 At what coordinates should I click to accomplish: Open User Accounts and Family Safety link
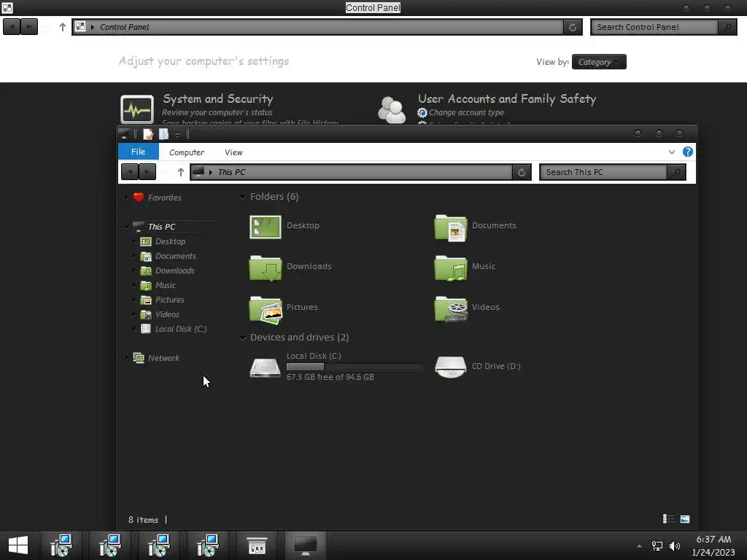pos(507,98)
